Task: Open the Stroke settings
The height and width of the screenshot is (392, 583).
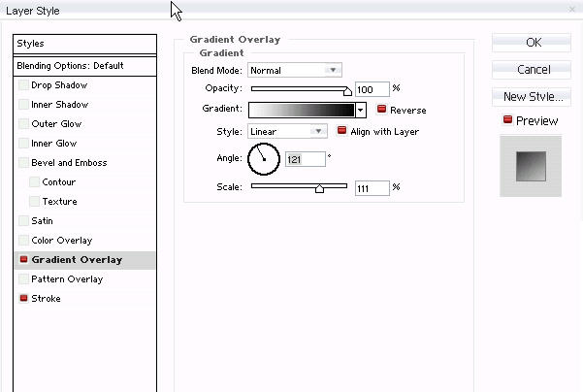Action: 46,298
